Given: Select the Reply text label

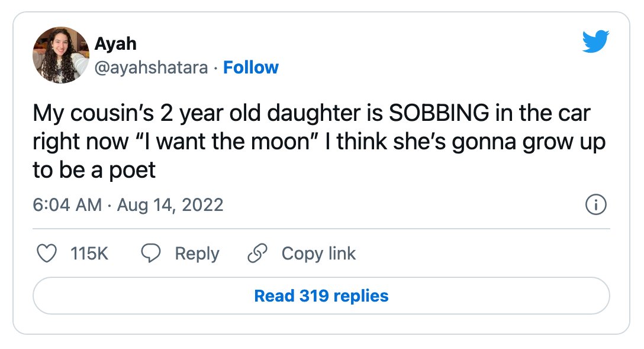Looking at the screenshot, I should pos(197,254).
